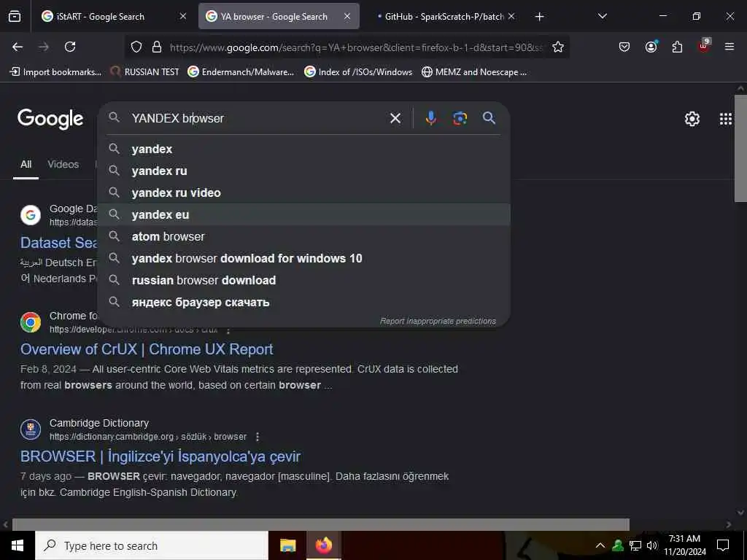Open more options for Cambridge Dictionary result

[x=258, y=437]
